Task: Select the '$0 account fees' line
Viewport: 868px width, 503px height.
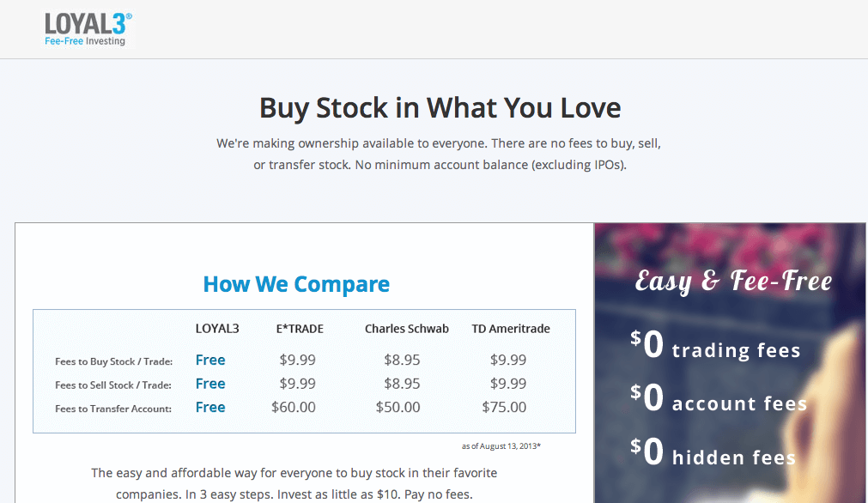Action: click(719, 400)
